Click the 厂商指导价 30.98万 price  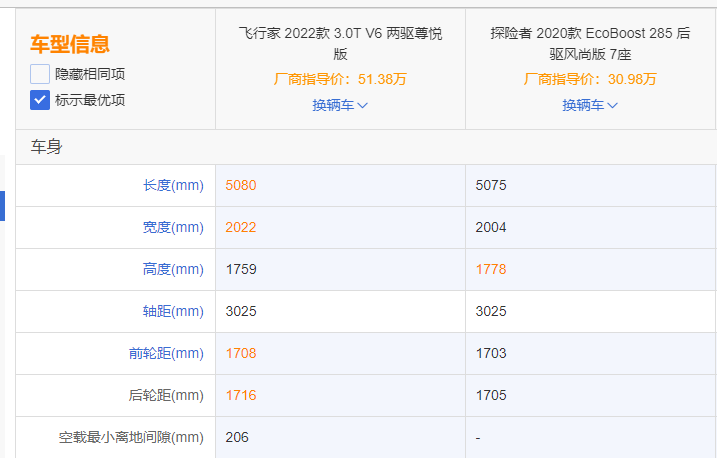pos(590,79)
